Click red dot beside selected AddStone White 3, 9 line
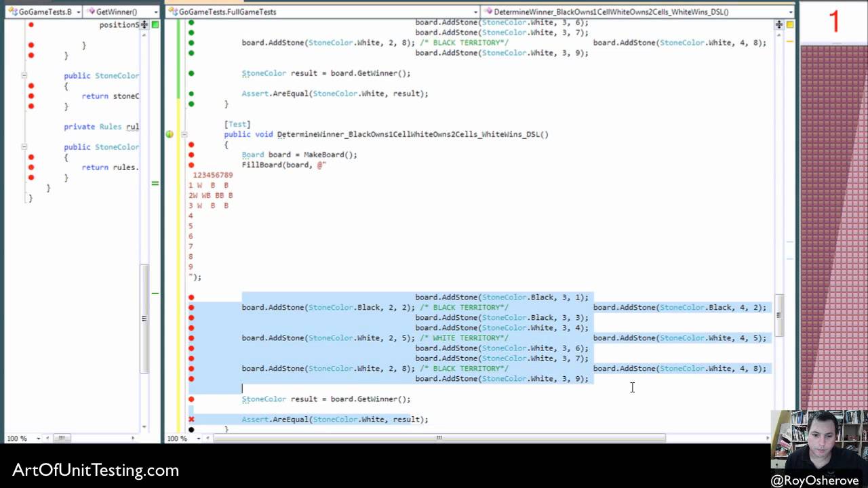868x488 pixels. [191, 379]
